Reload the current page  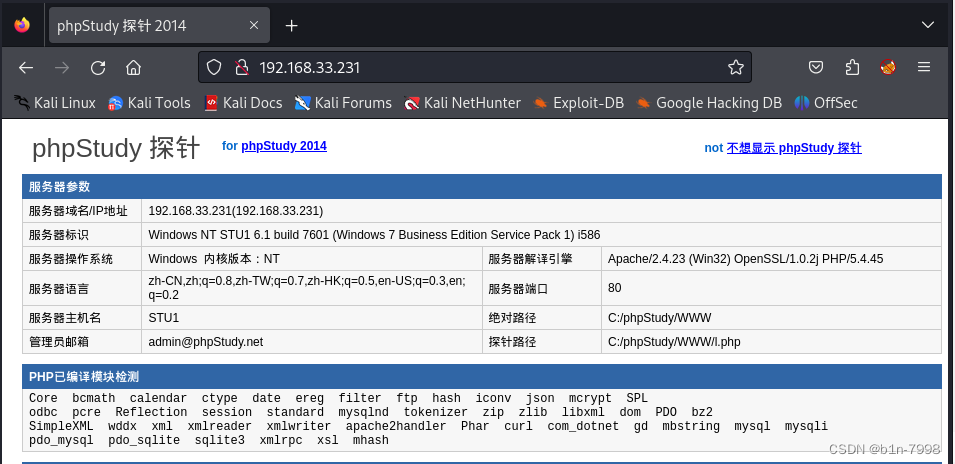(98, 67)
